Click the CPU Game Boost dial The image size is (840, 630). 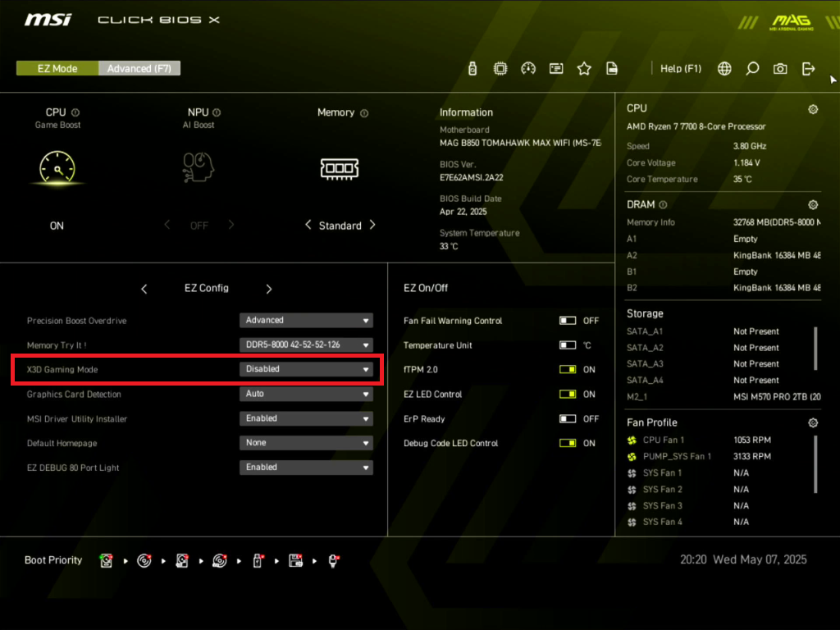point(57,167)
